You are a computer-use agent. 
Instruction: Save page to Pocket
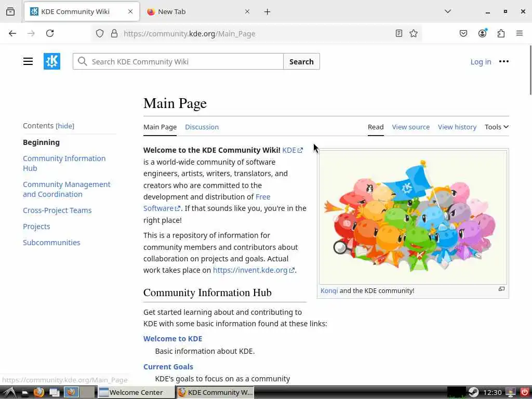click(463, 33)
